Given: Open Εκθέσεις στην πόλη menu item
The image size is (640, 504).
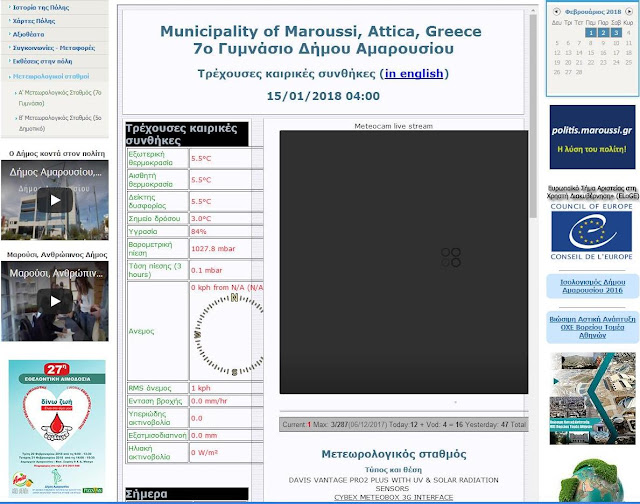Looking at the screenshot, I should pyautogui.click(x=42, y=61).
